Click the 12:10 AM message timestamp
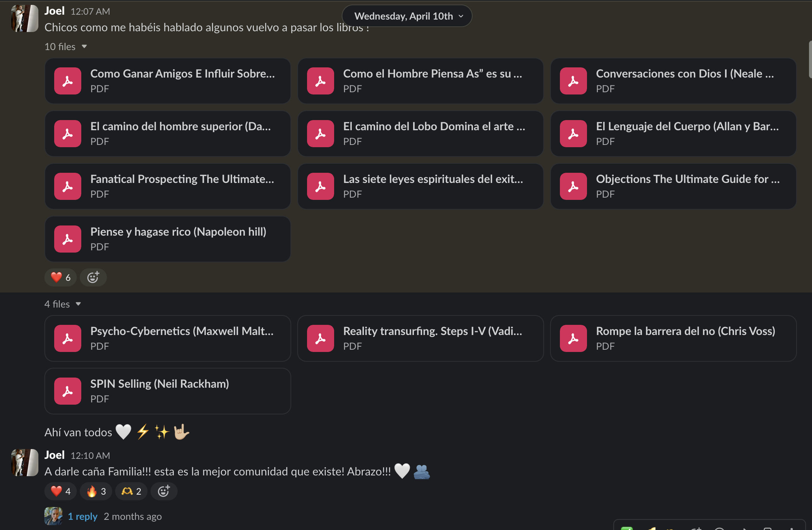The image size is (812, 530). (90, 455)
